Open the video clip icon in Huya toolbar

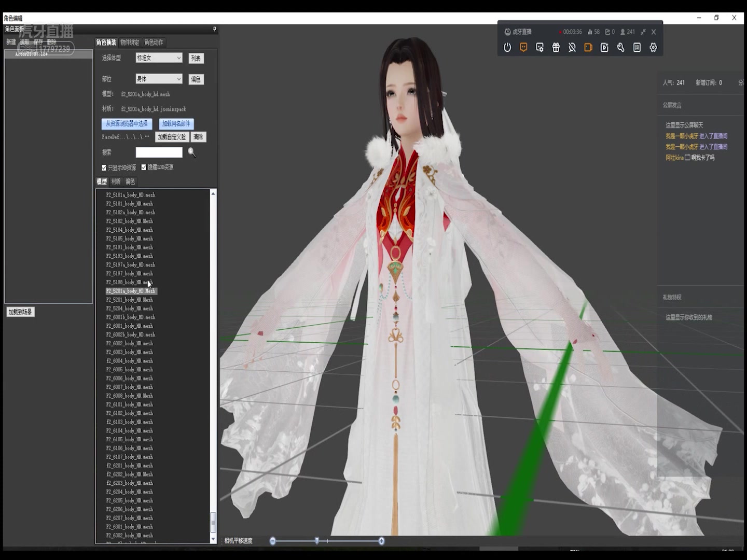coord(604,47)
